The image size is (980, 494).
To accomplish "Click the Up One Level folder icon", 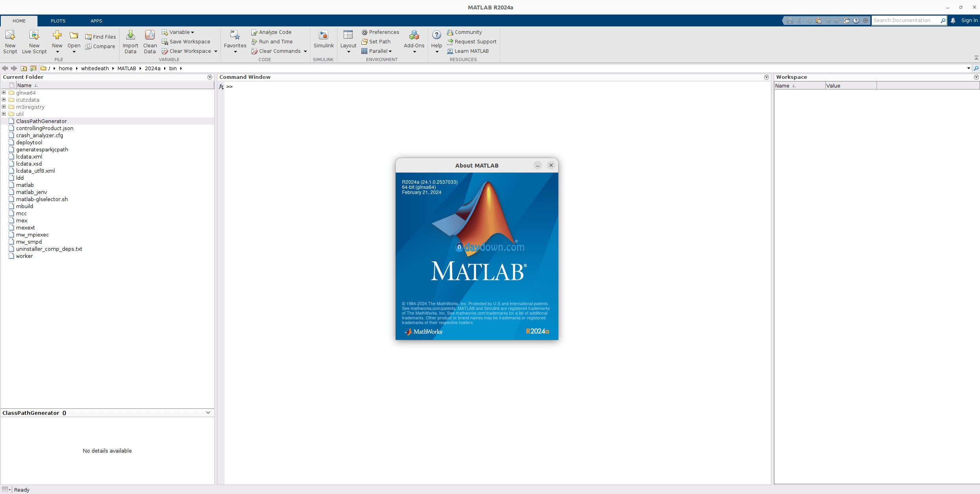I will (24, 68).
